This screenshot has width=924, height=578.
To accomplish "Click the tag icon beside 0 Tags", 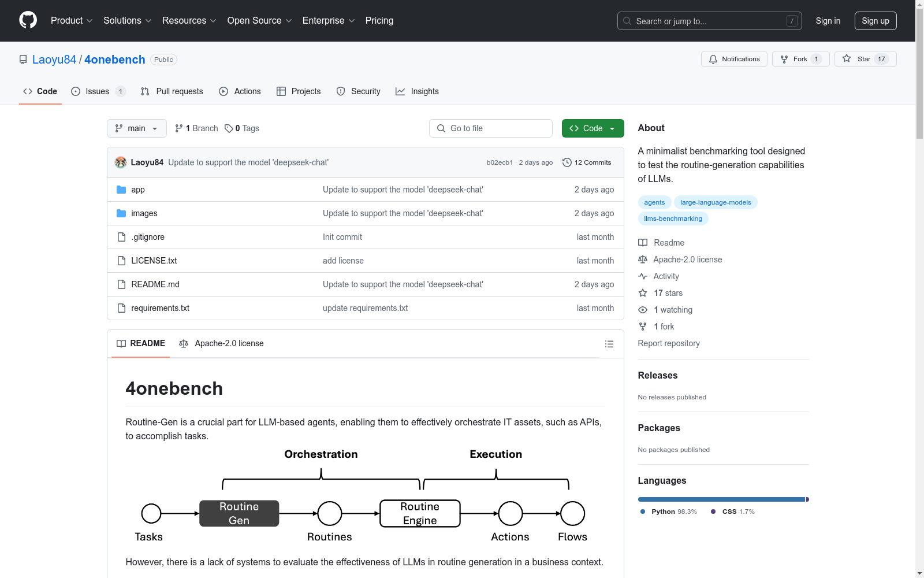I will pyautogui.click(x=229, y=128).
